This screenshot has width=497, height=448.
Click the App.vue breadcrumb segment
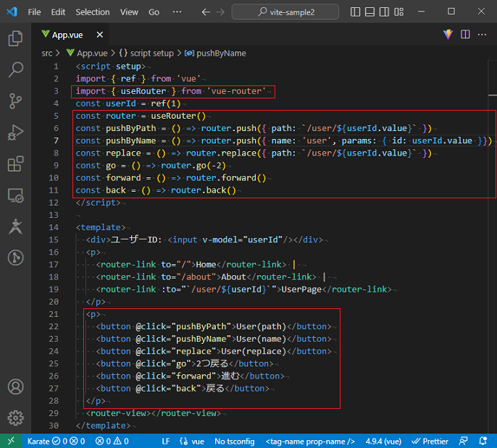[87, 53]
